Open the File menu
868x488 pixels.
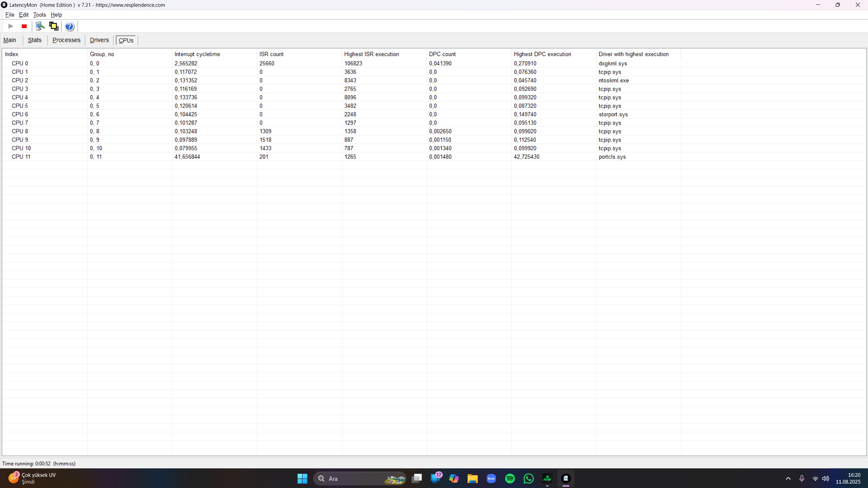coord(10,15)
